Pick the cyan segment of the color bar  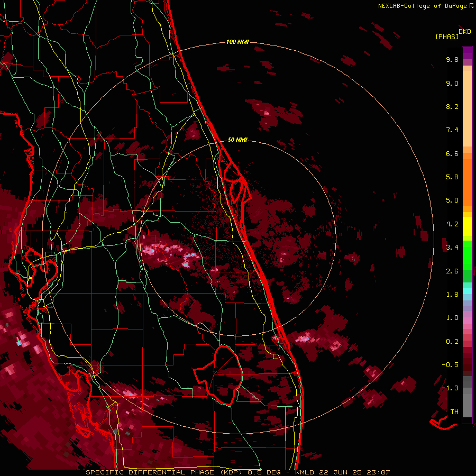pyautogui.click(x=467, y=290)
